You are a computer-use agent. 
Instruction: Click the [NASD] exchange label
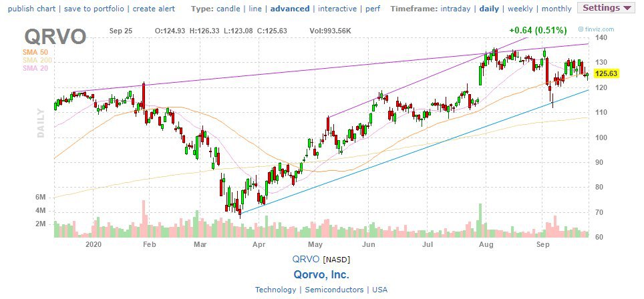[x=337, y=259]
